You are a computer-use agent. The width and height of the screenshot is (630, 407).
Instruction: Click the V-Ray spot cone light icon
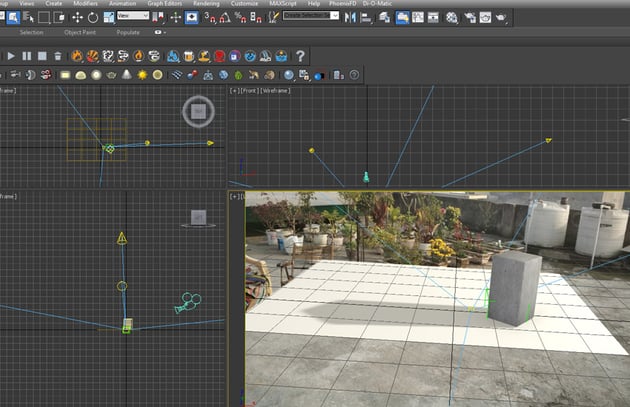tap(127, 74)
